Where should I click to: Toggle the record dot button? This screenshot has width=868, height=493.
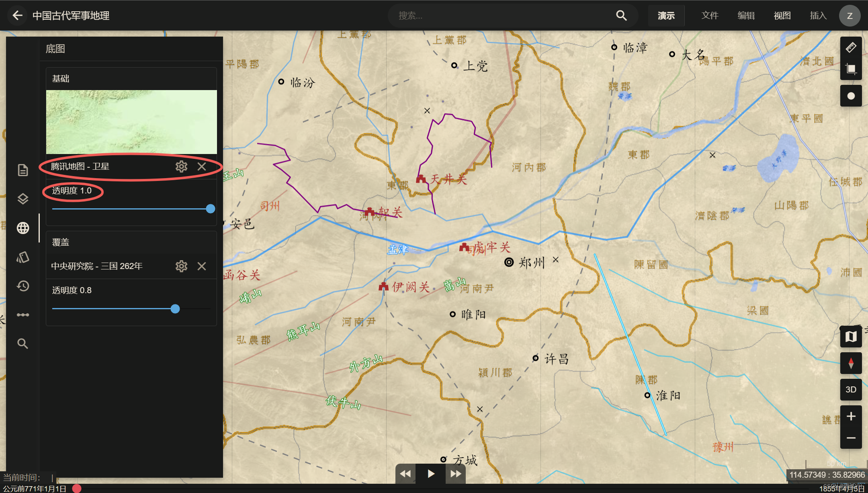click(851, 96)
